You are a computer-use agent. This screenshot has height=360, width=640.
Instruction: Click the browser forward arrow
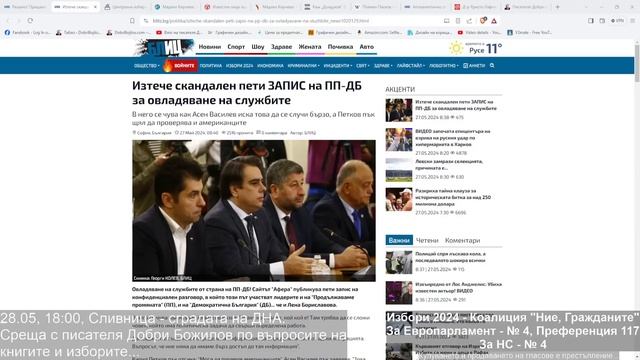point(19,20)
